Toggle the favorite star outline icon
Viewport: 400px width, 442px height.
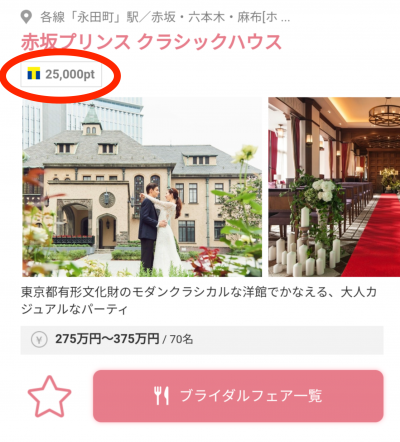[x=49, y=396]
